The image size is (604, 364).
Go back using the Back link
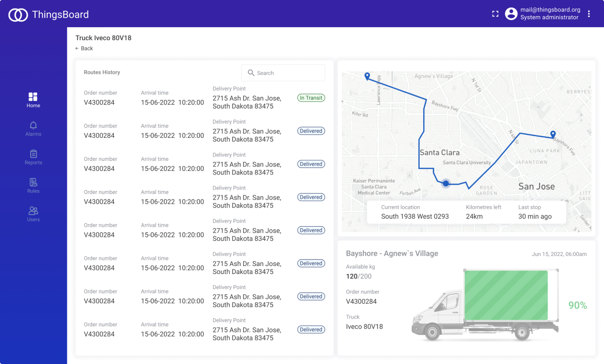click(x=84, y=48)
